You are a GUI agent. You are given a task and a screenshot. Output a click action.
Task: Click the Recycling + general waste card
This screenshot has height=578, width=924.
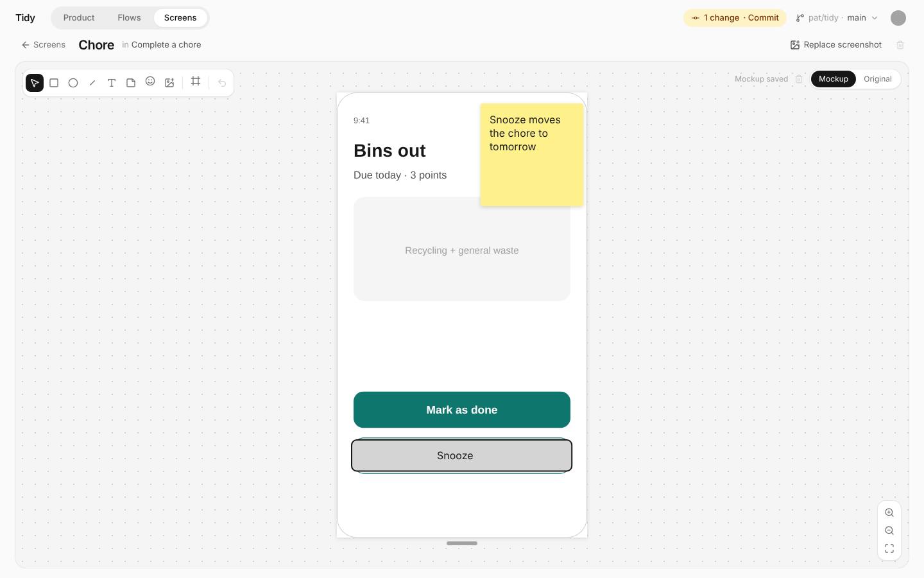pyautogui.click(x=462, y=249)
